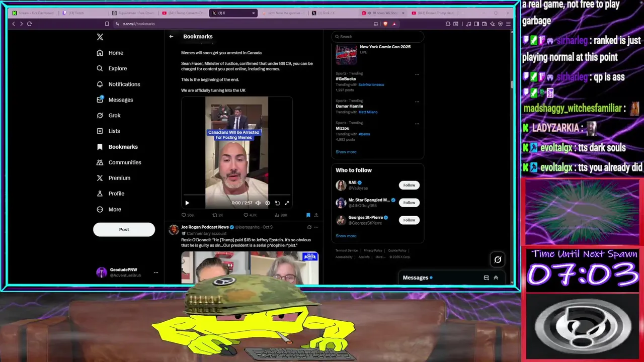Follow Mr. Star Spangled account
This screenshot has width=644, height=362.
(x=409, y=203)
